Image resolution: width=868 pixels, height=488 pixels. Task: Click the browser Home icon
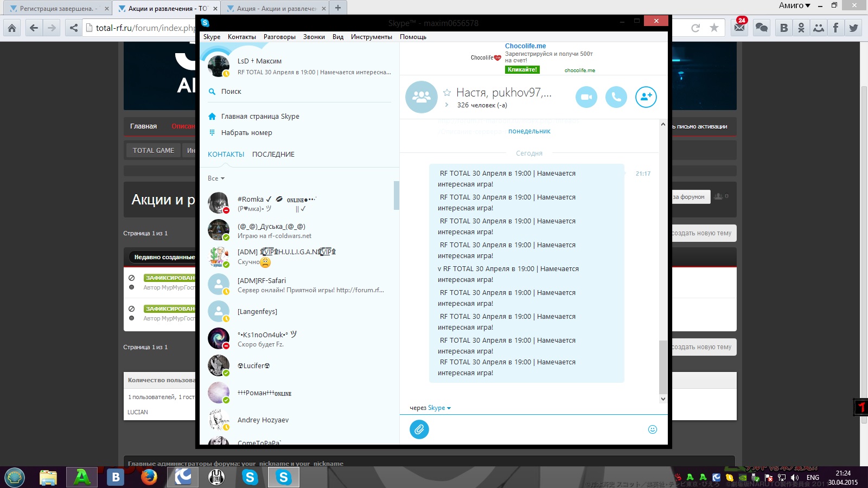click(12, 28)
